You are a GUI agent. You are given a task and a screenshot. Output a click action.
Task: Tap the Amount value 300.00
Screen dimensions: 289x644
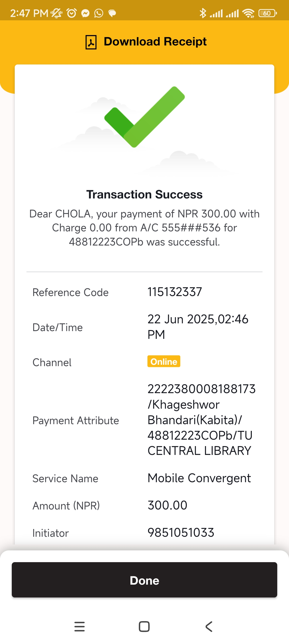click(x=168, y=505)
